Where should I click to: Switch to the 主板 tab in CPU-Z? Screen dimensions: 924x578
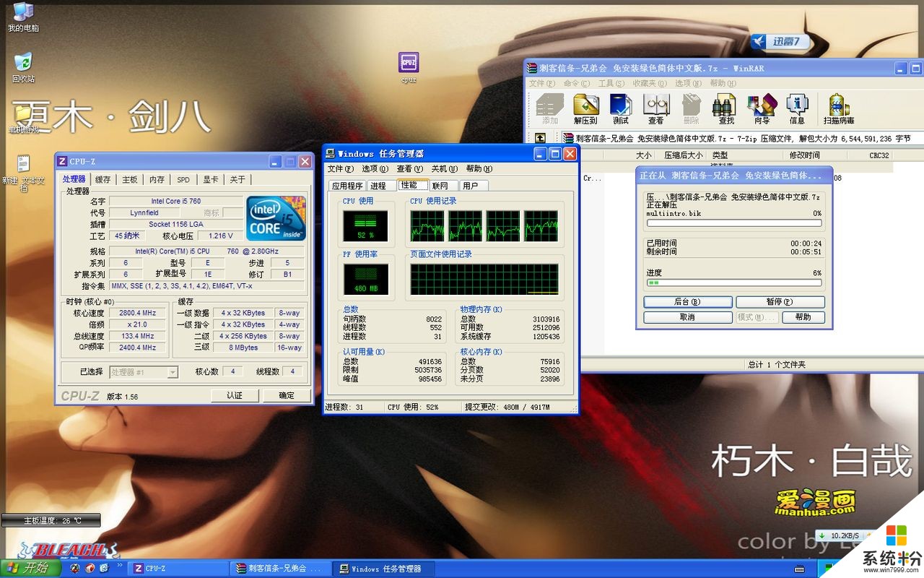(130, 180)
